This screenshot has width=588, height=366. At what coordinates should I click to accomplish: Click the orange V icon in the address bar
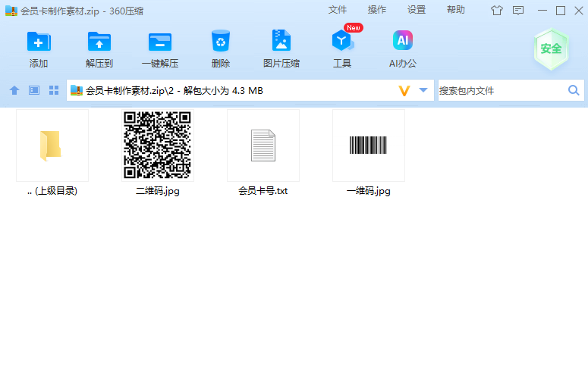point(404,90)
